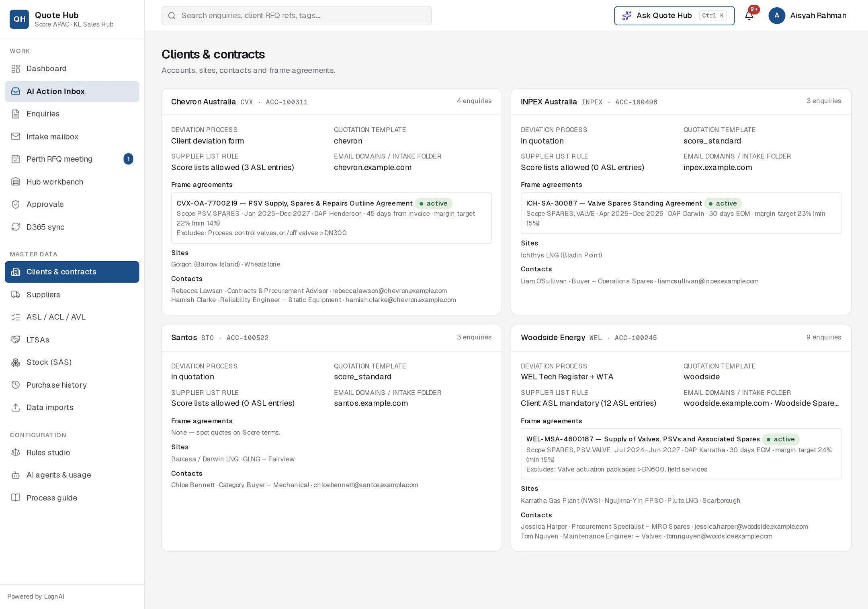
Task: Click chloe.bennett@santos.example.com contact
Action: (366, 485)
